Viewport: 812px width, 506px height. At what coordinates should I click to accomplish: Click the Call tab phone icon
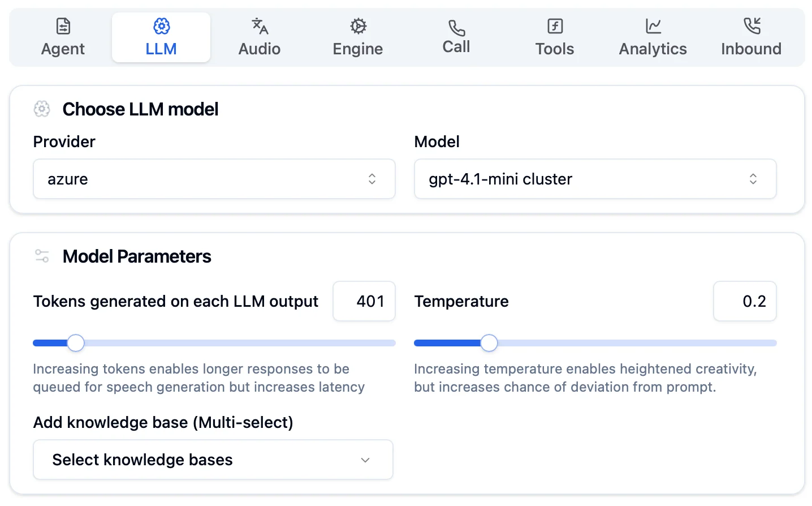[456, 28]
